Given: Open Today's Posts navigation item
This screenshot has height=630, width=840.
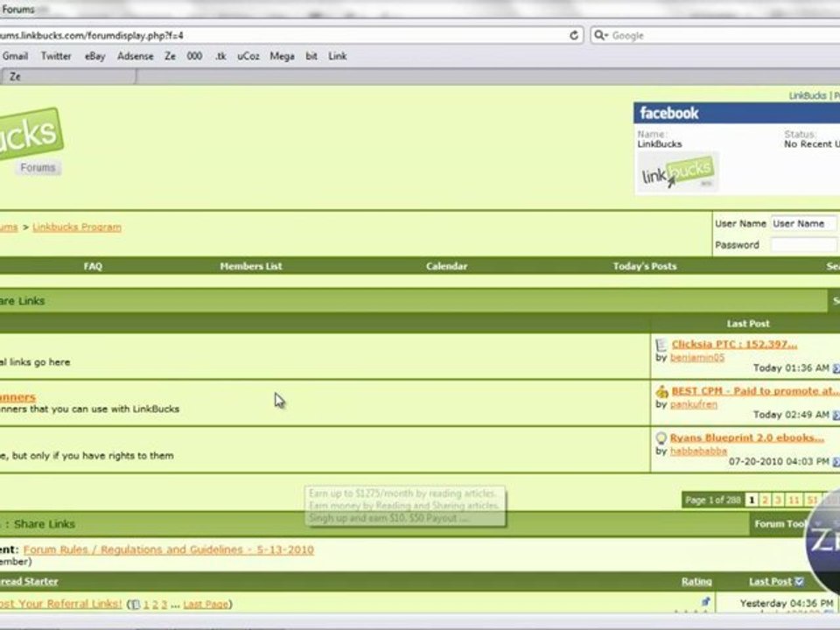Looking at the screenshot, I should click(645, 266).
